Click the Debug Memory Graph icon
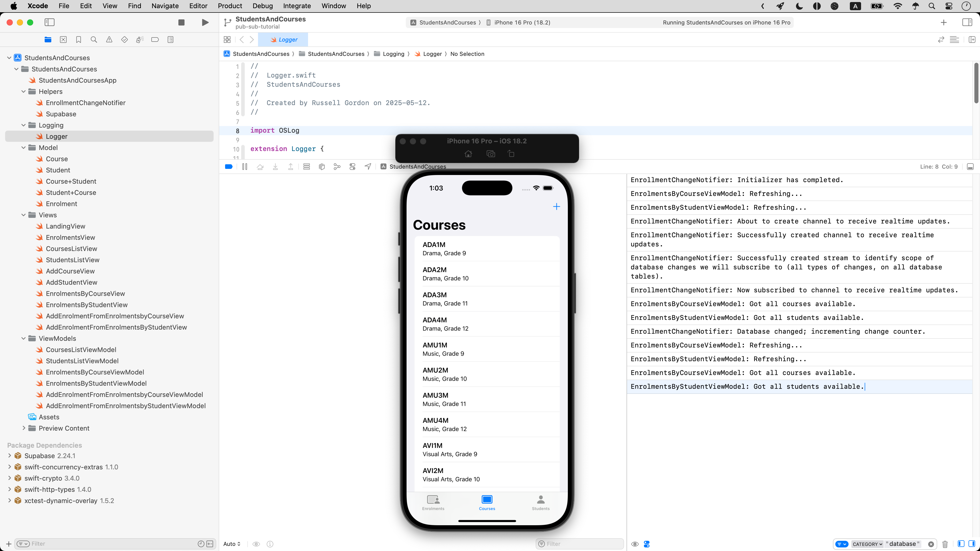Viewport: 980px width, 551px height. (x=337, y=167)
